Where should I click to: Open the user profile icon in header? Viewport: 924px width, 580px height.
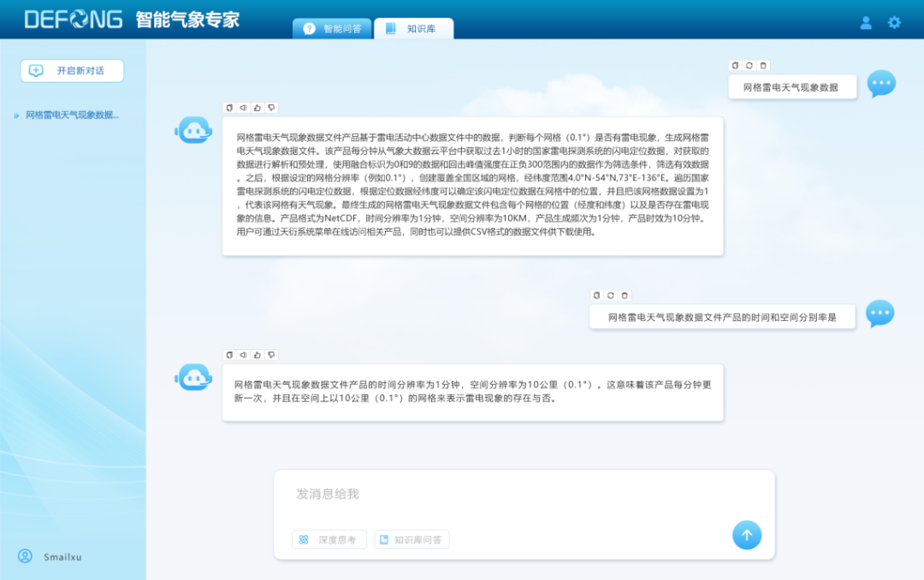(866, 23)
